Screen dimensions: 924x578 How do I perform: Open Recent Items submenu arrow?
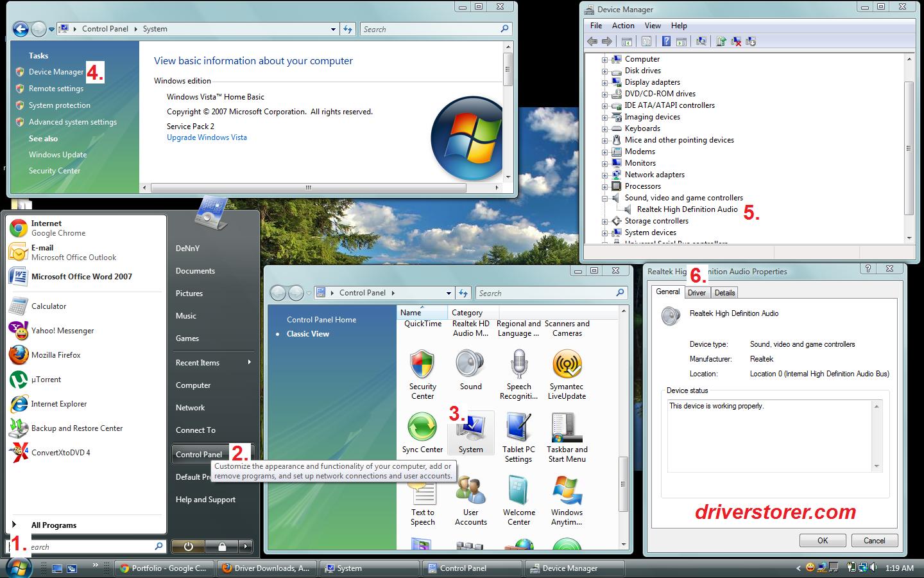249,362
